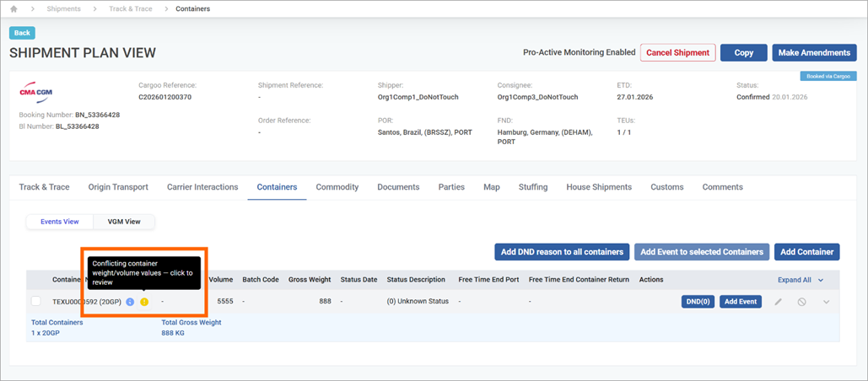Image resolution: width=868 pixels, height=381 pixels.
Task: Click the Actions column header
Action: [651, 280]
